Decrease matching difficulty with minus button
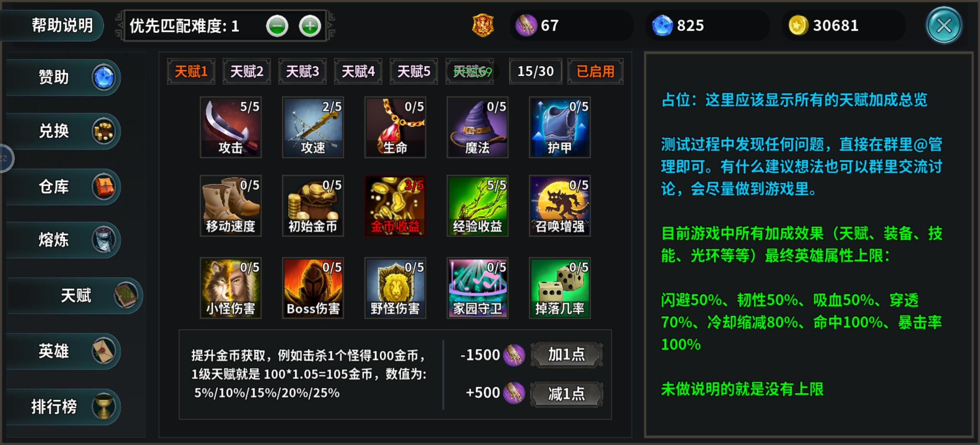Viewport: 980px width, 445px height. pyautogui.click(x=277, y=26)
